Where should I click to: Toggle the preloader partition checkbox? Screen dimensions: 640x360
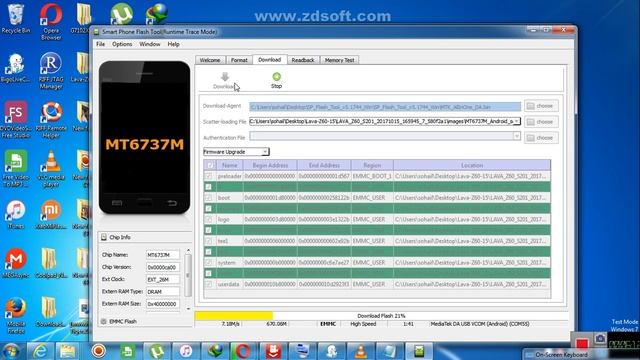point(209,176)
